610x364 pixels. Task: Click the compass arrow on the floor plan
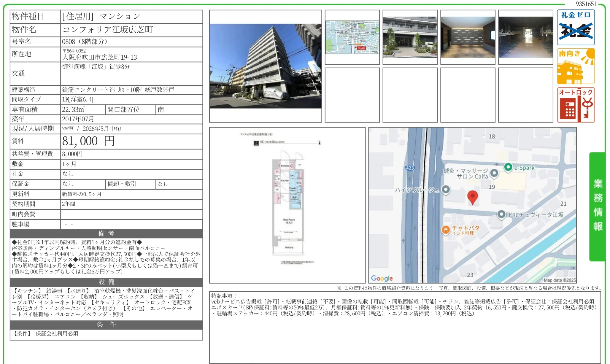click(320, 143)
